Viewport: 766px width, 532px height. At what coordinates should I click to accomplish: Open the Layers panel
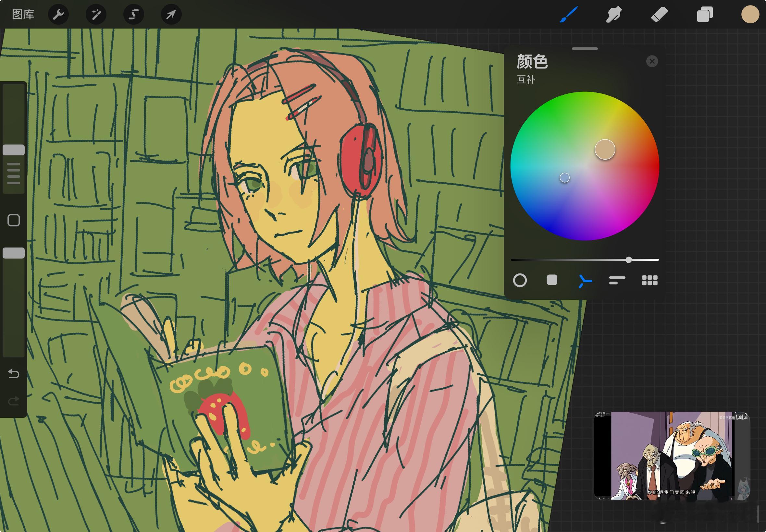(705, 14)
